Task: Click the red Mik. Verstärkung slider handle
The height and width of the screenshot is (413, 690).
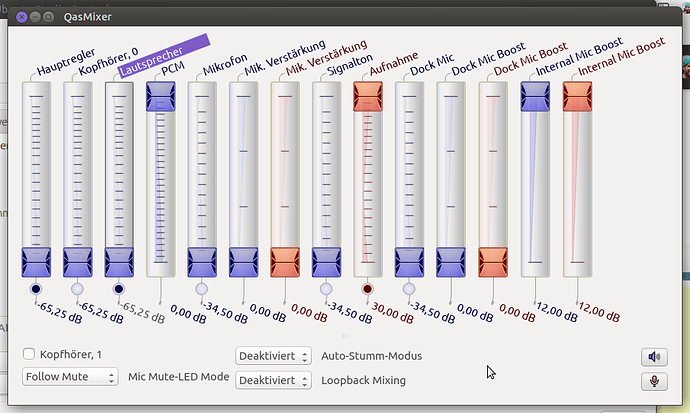Action: [285, 262]
